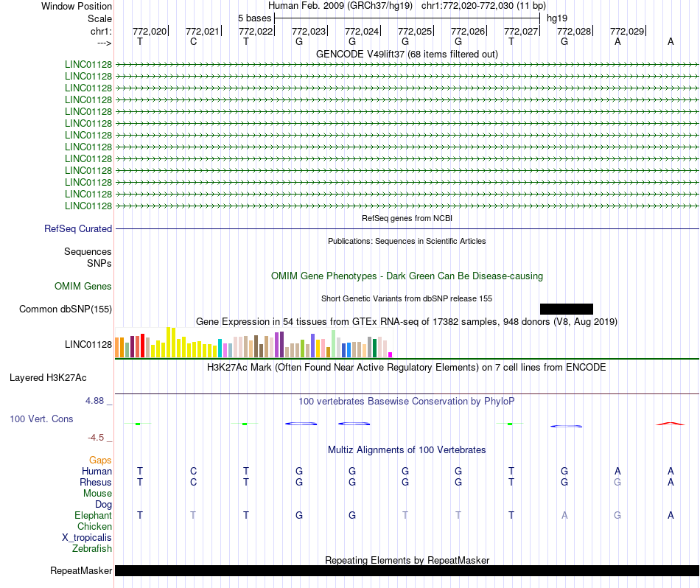Click the black RepeatMasker repeat bar
Image resolution: width=700 pixels, height=588 pixels.
[x=407, y=570]
